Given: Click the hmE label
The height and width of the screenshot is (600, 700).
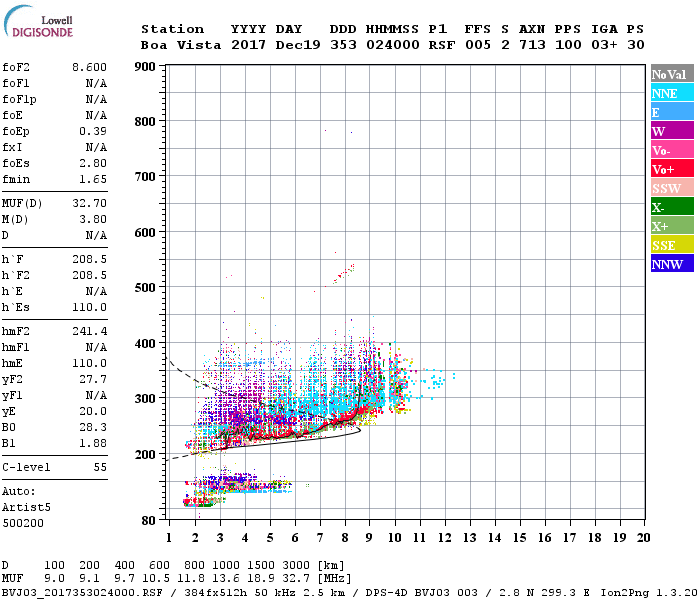Looking at the screenshot, I should click(x=12, y=364).
